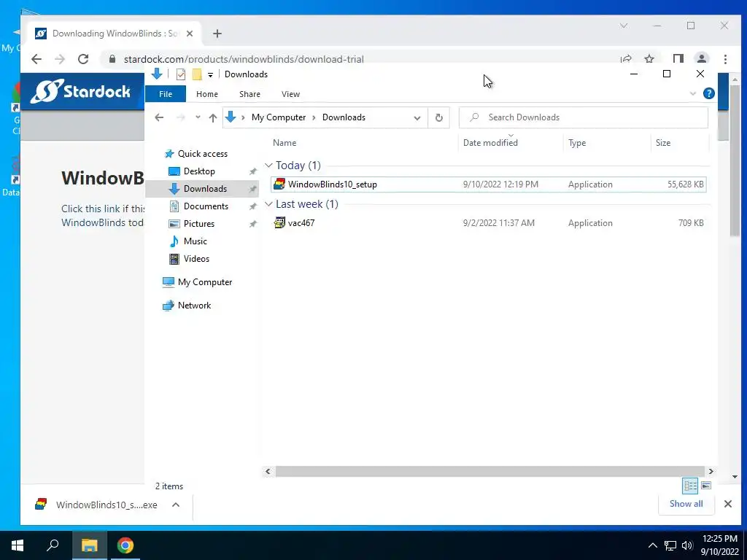Click Show all downloads in Chrome
Image resolution: width=747 pixels, height=560 pixels.
click(x=686, y=504)
